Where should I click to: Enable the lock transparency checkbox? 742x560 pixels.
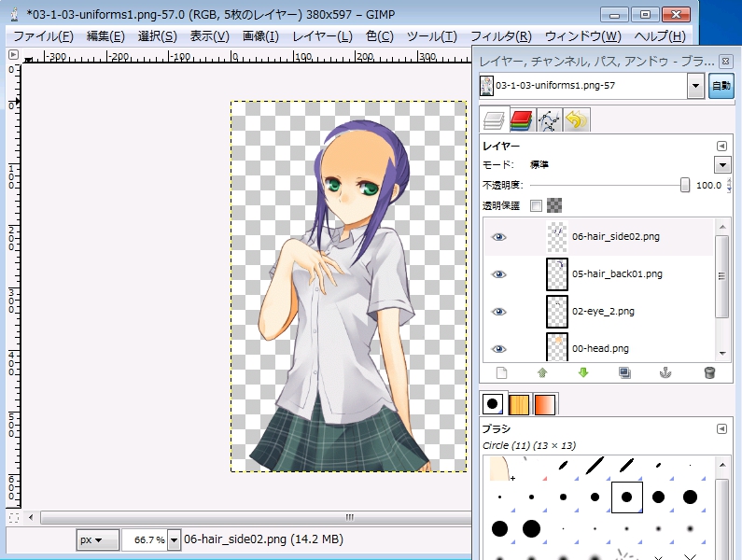[536, 205]
